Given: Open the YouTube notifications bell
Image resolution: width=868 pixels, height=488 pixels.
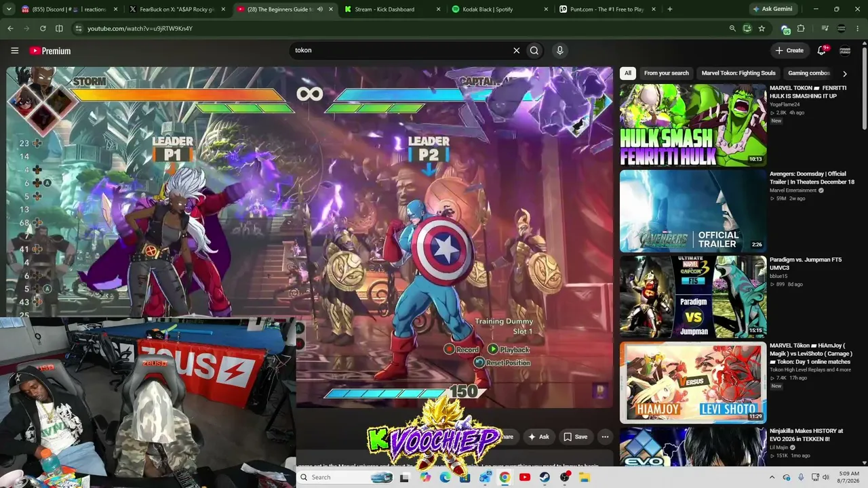Looking at the screenshot, I should pos(822,50).
